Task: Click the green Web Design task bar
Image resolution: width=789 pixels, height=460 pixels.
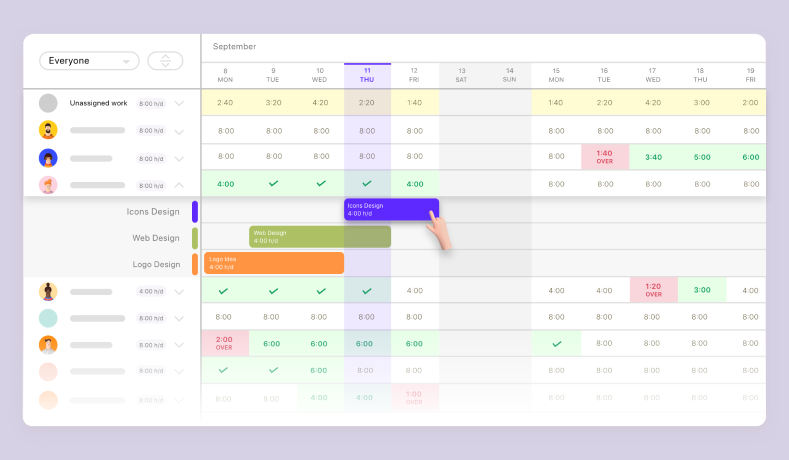Action: (x=319, y=236)
